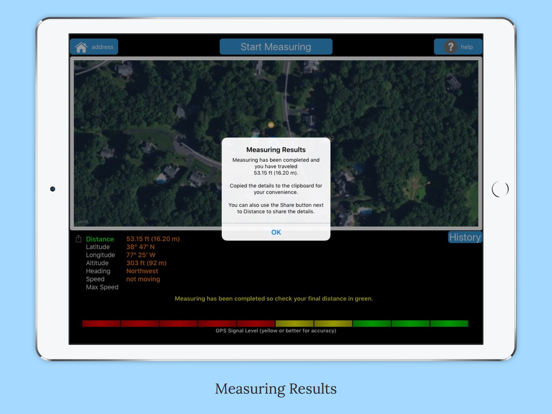Dismiss the Measuring Results dialog with OK
Viewport: 552px width, 414px height.
point(276,232)
